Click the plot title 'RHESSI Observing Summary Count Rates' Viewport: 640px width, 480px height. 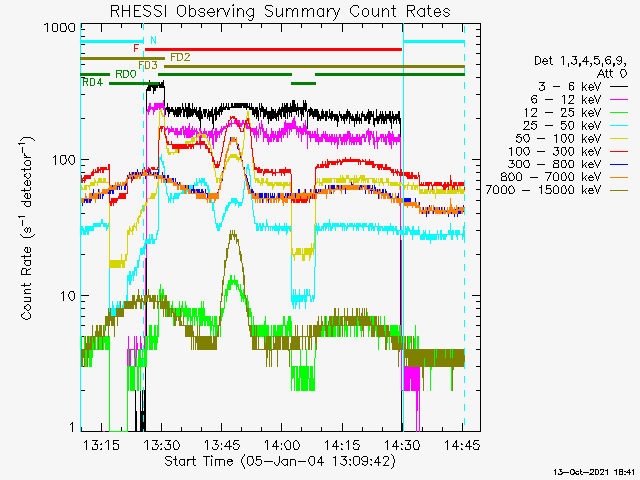[280, 11]
